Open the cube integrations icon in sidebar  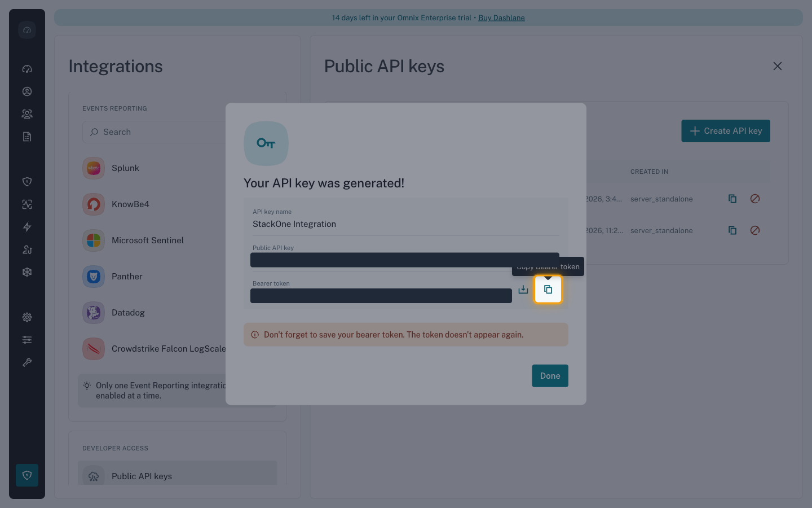(27, 272)
